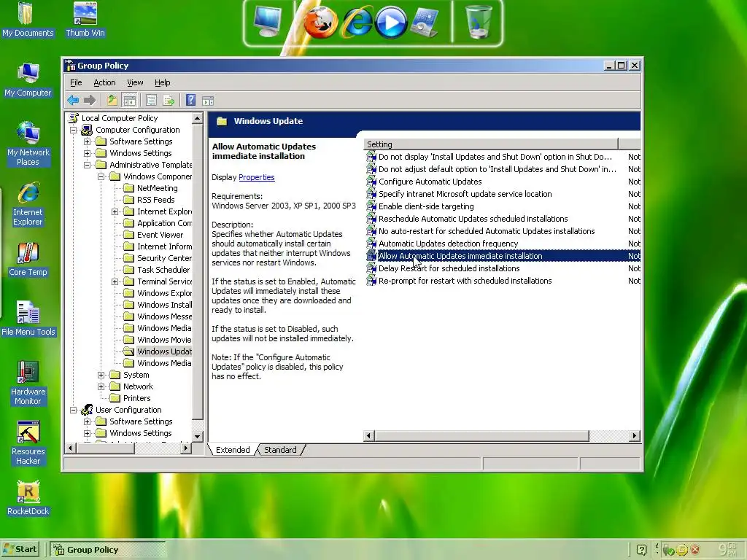Select Delay Restart for scheduled installations
The width and height of the screenshot is (747, 560).
point(449,268)
